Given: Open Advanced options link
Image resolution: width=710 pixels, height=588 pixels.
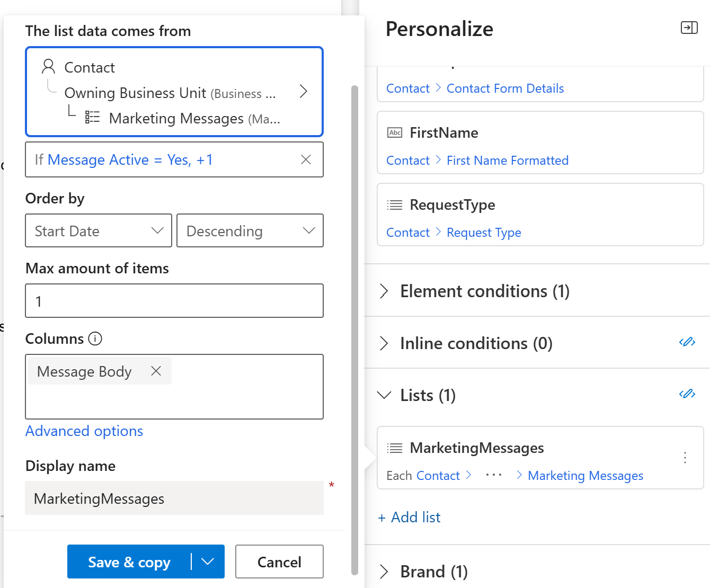Looking at the screenshot, I should (x=84, y=431).
